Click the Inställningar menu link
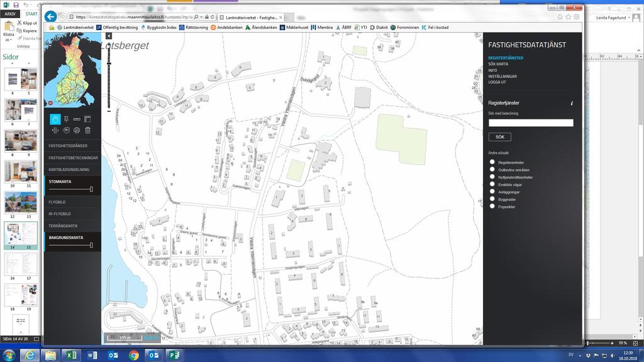 (502, 76)
